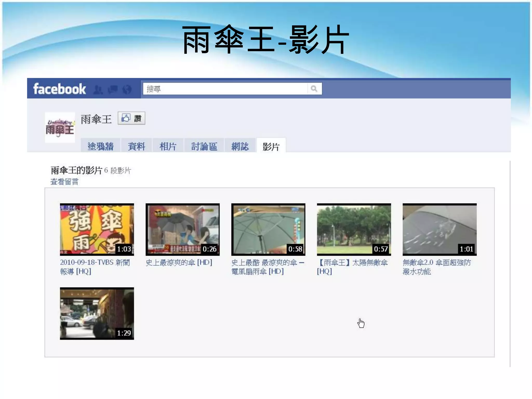Open the friend requests icon

[x=98, y=89]
